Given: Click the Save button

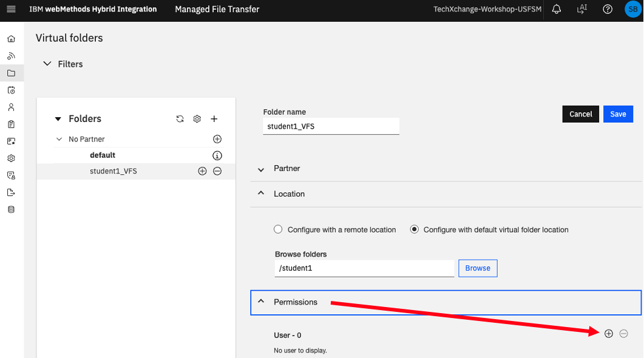Looking at the screenshot, I should [618, 114].
